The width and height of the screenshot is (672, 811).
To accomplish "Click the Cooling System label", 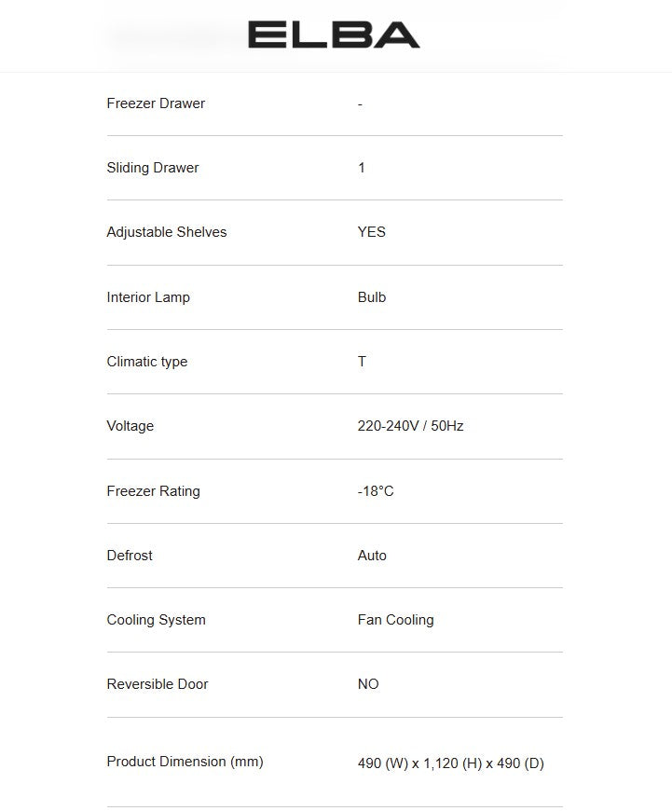I will [157, 620].
